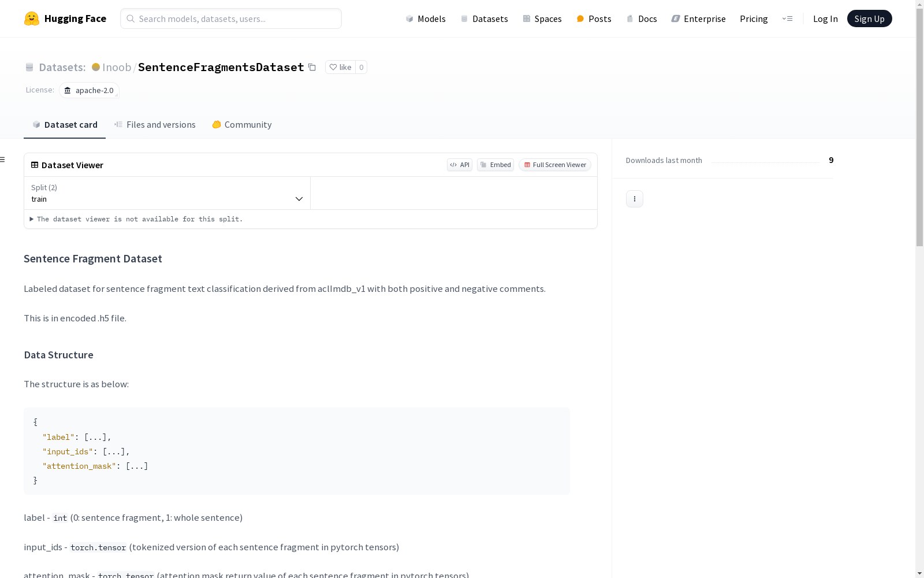Expand the viewer not available message
This screenshot has width=924, height=578.
pos(136,219)
